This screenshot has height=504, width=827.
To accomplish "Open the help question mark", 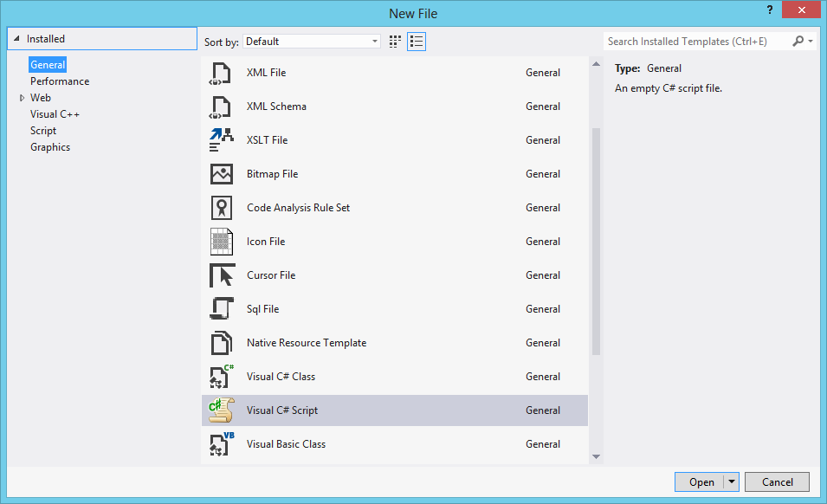I will (x=770, y=10).
